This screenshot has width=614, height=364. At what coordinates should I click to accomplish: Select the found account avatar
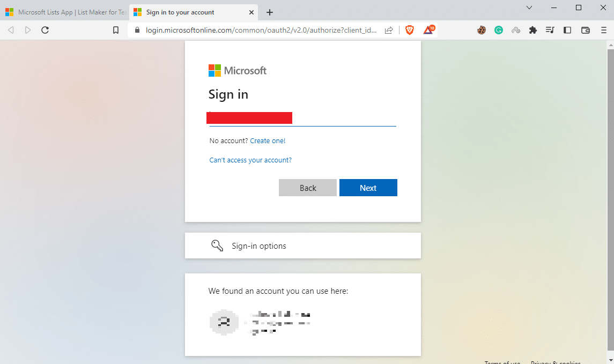click(224, 322)
